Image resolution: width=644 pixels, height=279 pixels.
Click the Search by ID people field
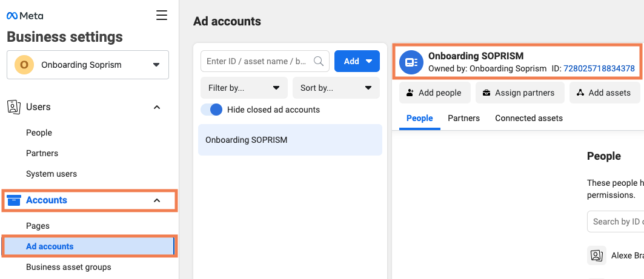click(616, 222)
